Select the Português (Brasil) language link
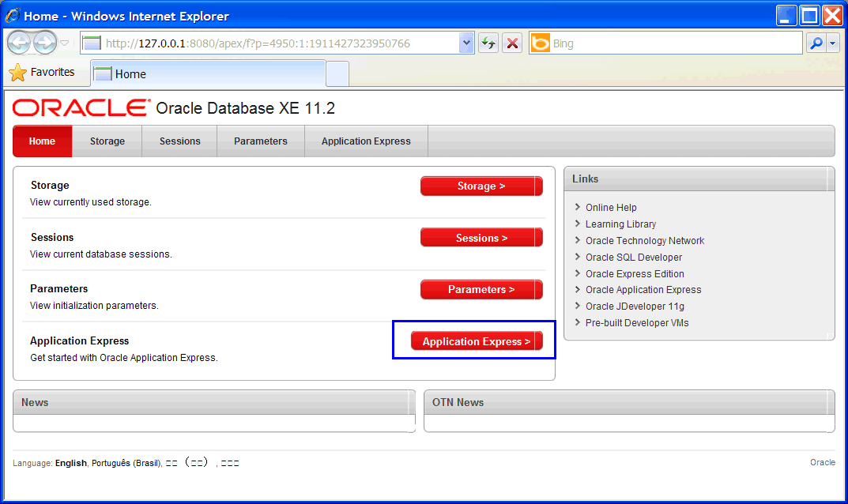This screenshot has width=848, height=504. click(126, 464)
